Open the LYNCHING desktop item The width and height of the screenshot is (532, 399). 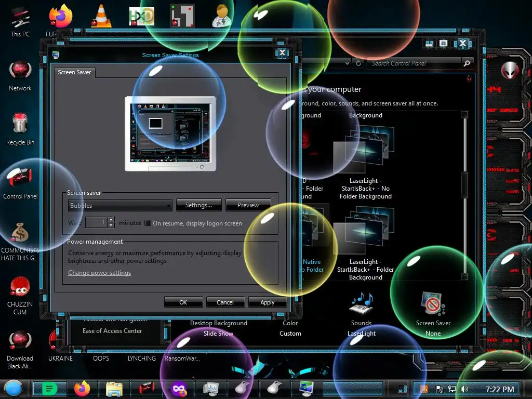click(x=142, y=358)
